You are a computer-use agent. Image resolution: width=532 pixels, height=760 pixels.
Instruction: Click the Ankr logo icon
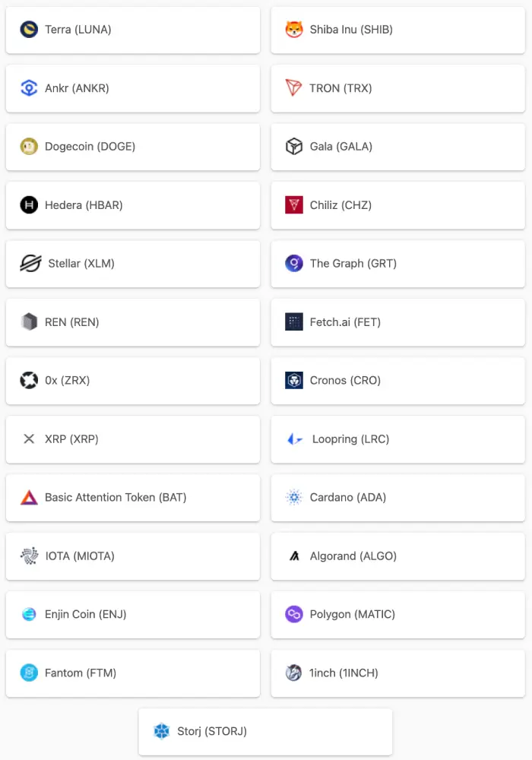(29, 88)
